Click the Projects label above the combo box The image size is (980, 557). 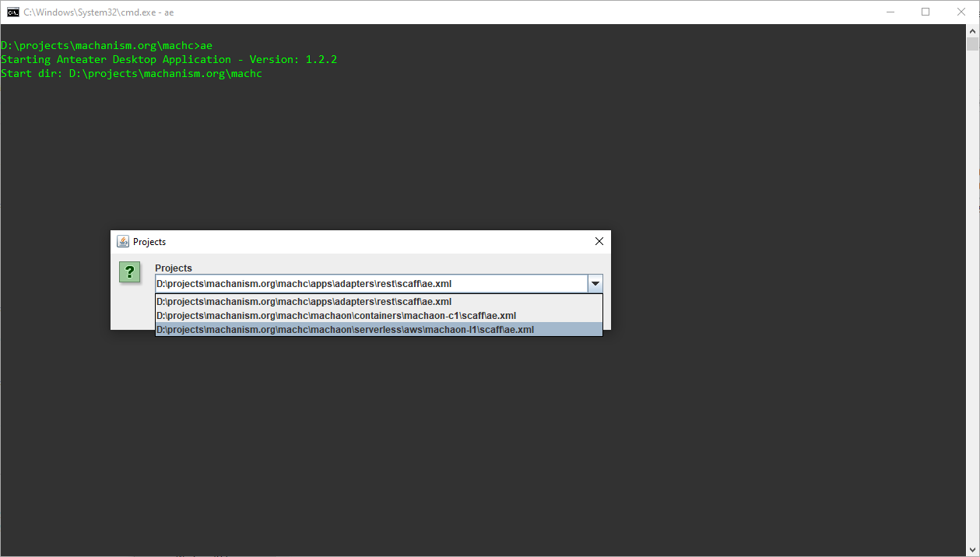(174, 268)
